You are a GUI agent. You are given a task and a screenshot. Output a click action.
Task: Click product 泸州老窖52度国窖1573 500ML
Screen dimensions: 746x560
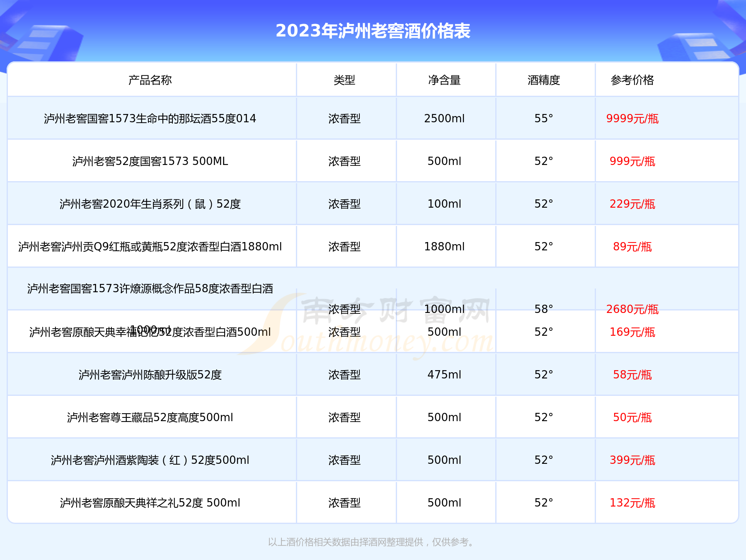pos(150,161)
